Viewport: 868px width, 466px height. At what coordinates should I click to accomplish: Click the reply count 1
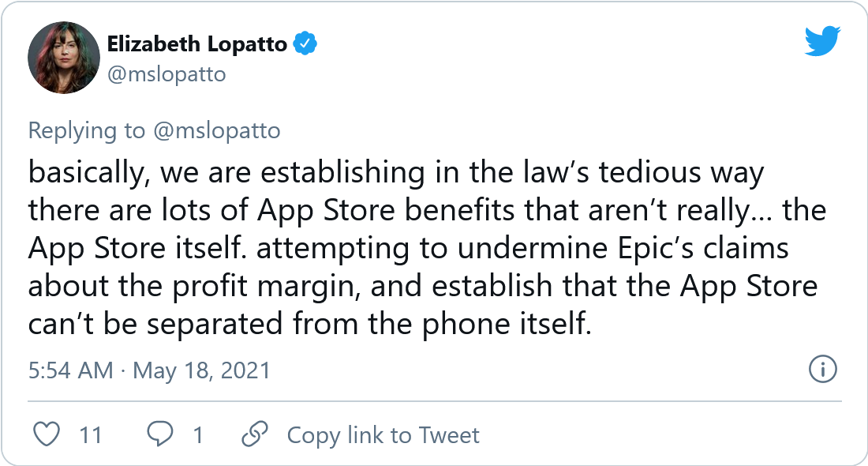(198, 434)
